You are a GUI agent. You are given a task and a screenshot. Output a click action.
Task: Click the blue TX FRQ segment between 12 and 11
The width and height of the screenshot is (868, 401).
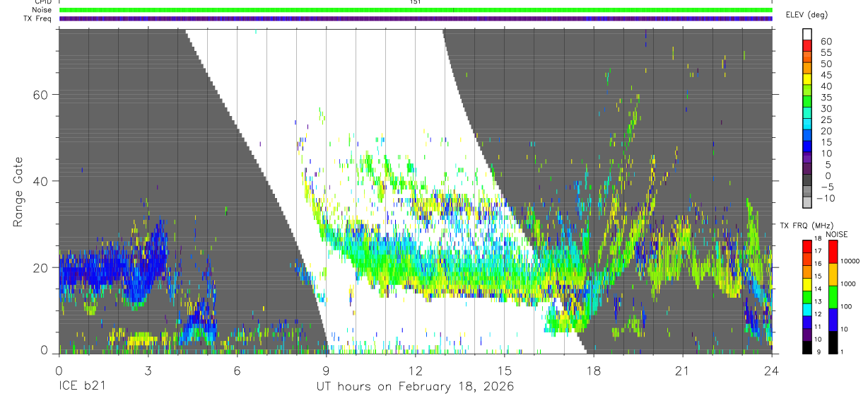pos(807,322)
